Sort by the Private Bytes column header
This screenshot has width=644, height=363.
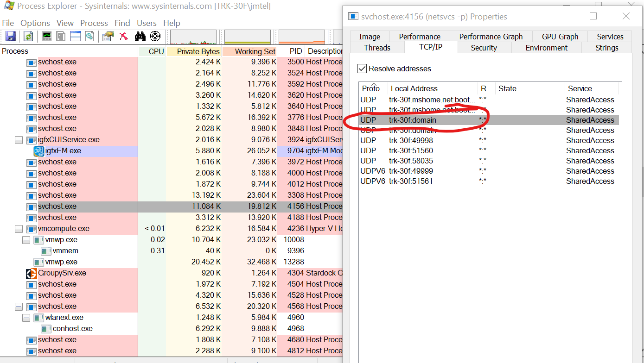click(194, 51)
